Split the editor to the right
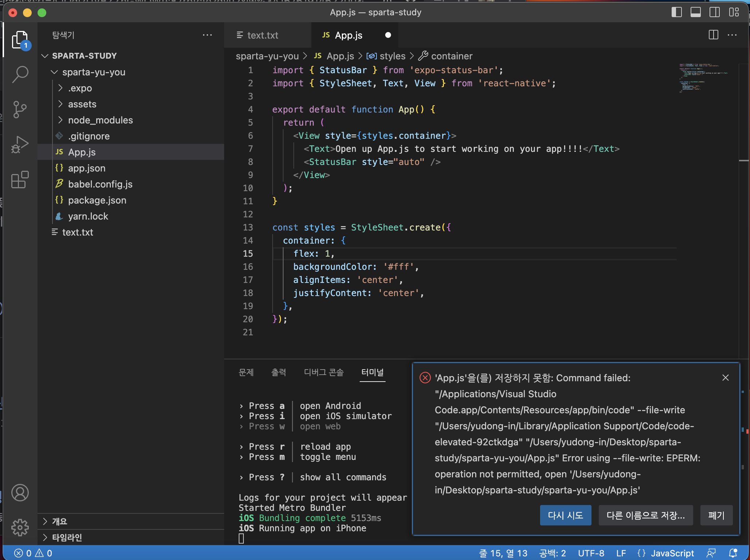 point(713,35)
